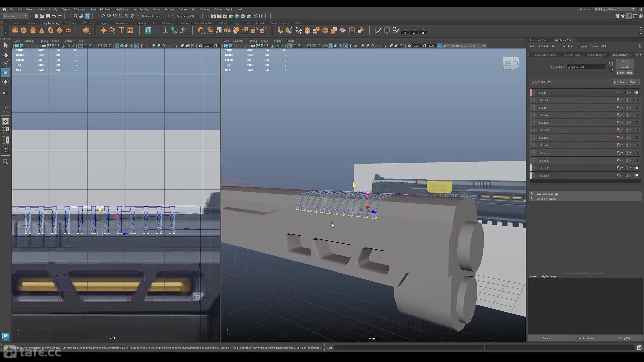Click the Multi-Cut knife tool icon

pos(378,31)
